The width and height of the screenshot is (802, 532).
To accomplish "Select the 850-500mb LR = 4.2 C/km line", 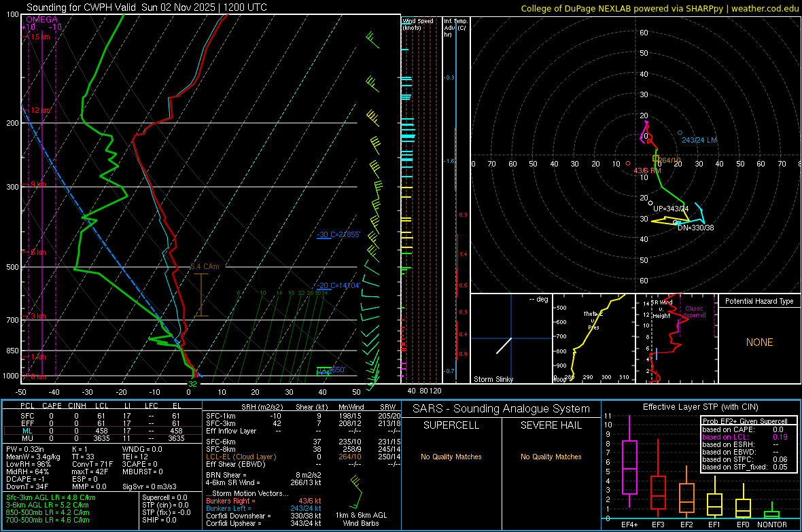I will 48,512.
